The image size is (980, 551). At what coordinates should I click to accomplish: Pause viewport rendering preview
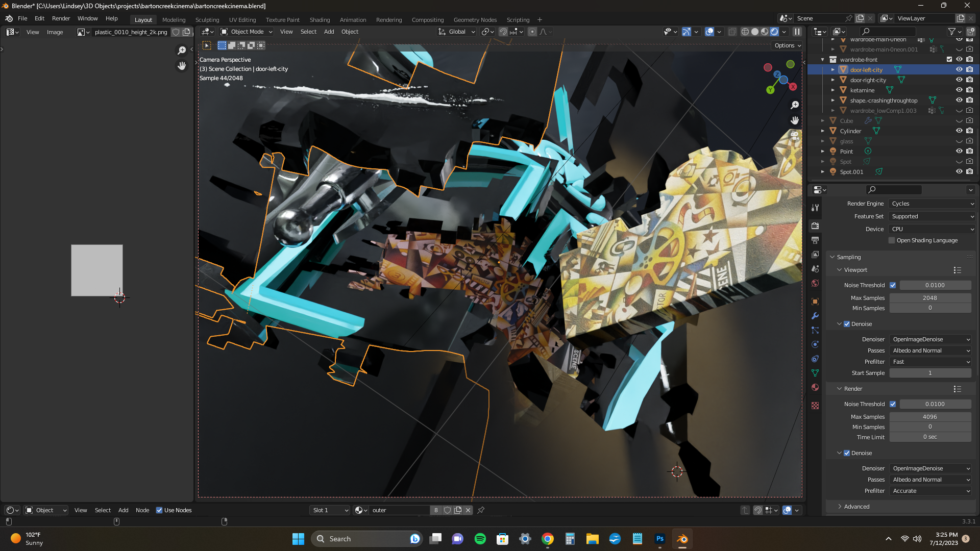(797, 32)
